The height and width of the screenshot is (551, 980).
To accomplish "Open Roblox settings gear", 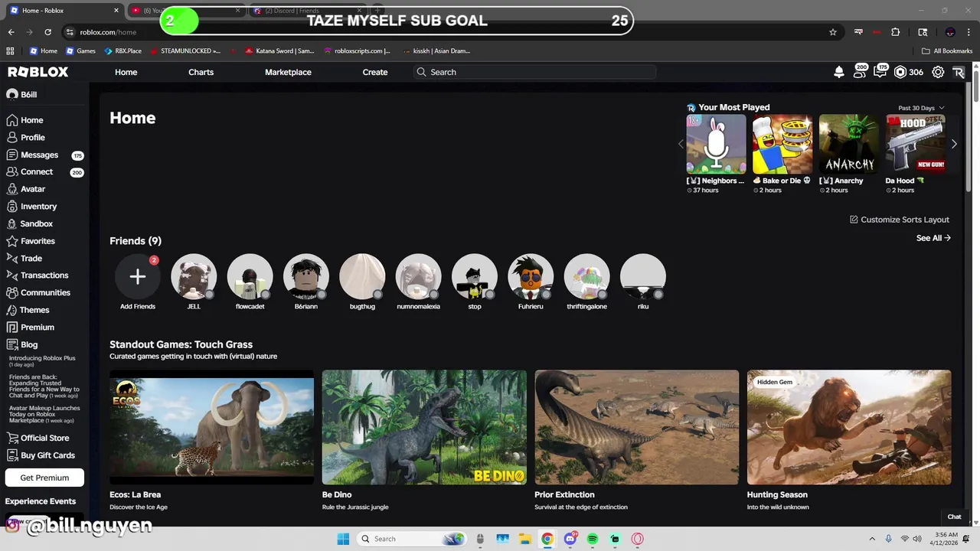I will click(x=938, y=72).
